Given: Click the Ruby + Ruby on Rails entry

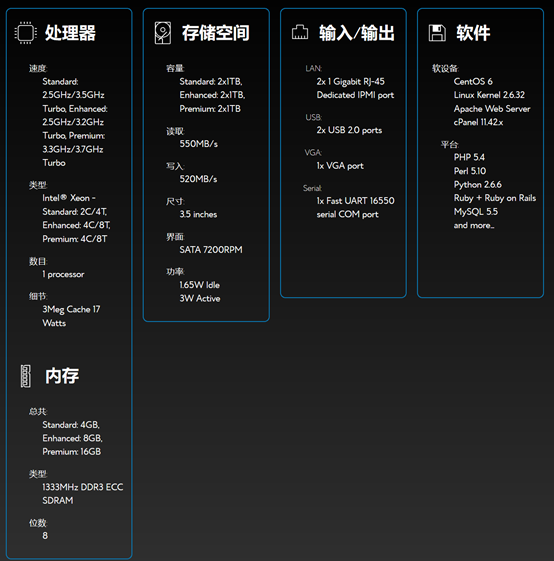Looking at the screenshot, I should click(495, 198).
